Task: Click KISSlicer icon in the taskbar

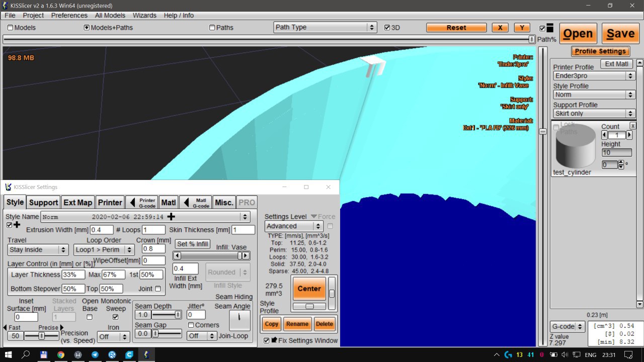Action: tap(146, 354)
